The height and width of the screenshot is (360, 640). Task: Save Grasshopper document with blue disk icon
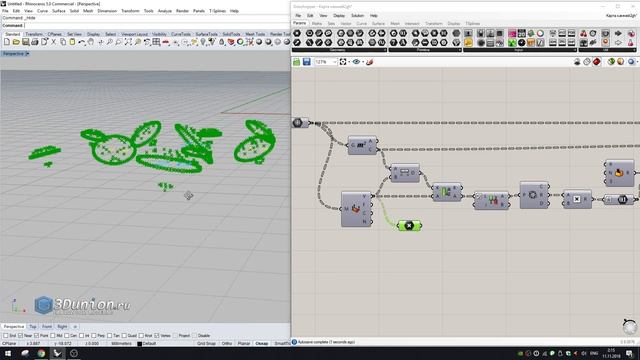click(307, 62)
